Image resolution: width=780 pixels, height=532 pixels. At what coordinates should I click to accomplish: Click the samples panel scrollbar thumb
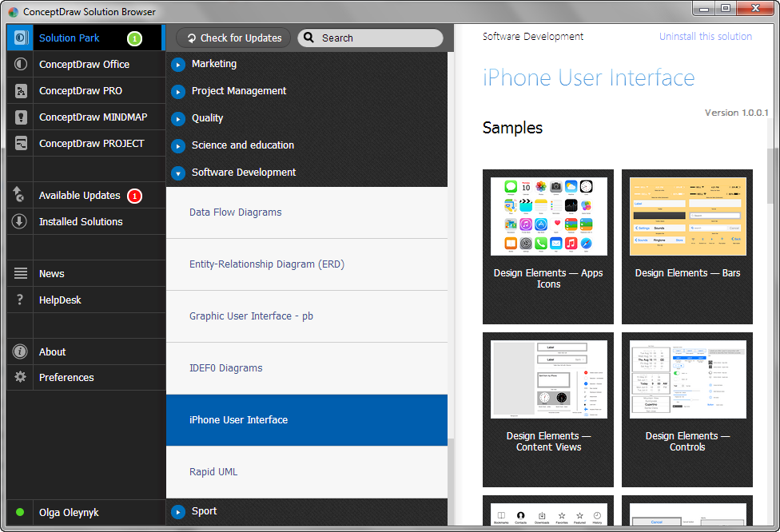click(x=771, y=176)
